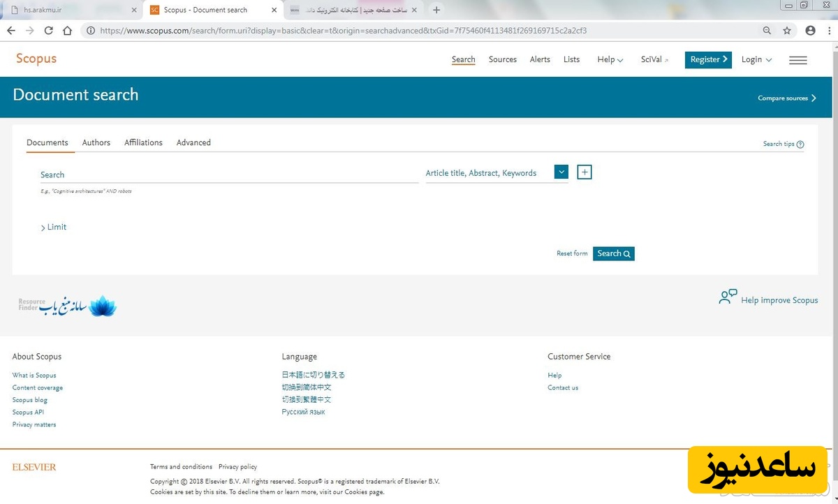Viewport: 838px width, 504px height.
Task: Switch to the Advanced search tab
Action: [193, 142]
